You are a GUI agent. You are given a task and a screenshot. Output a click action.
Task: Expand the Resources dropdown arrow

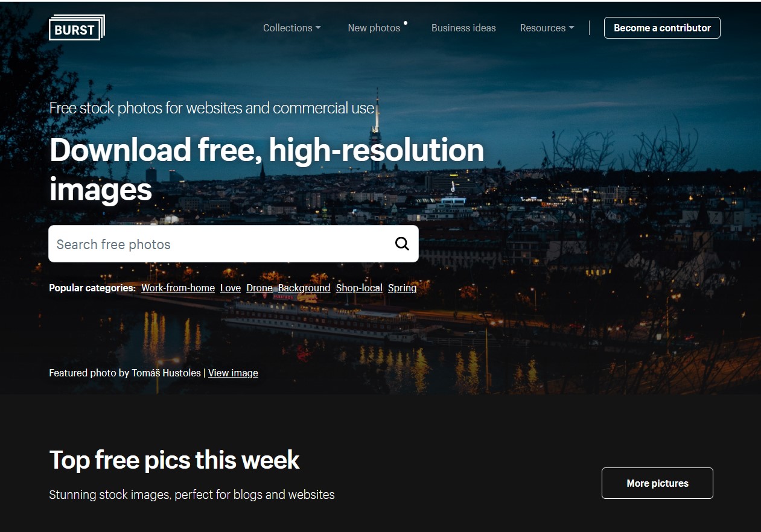572,28
